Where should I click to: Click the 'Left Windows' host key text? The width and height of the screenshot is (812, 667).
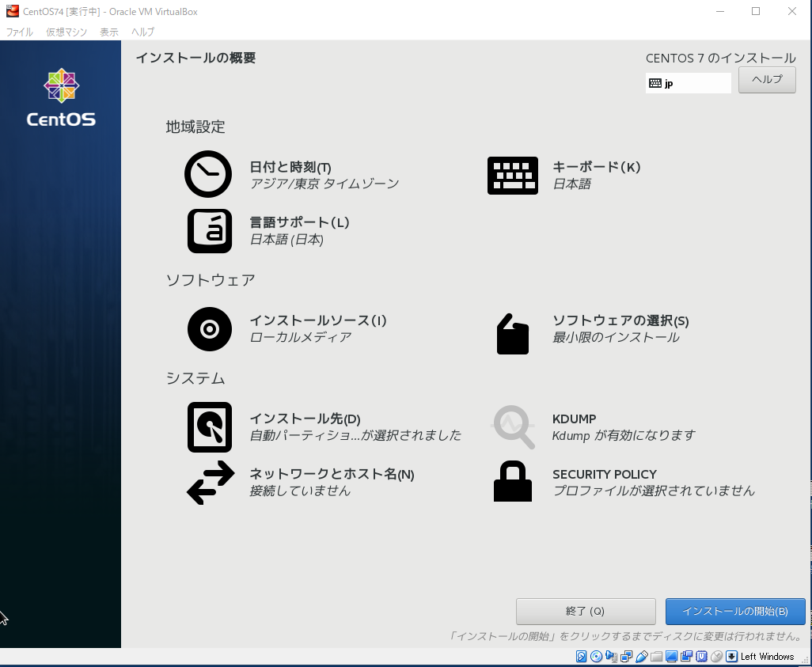767,657
